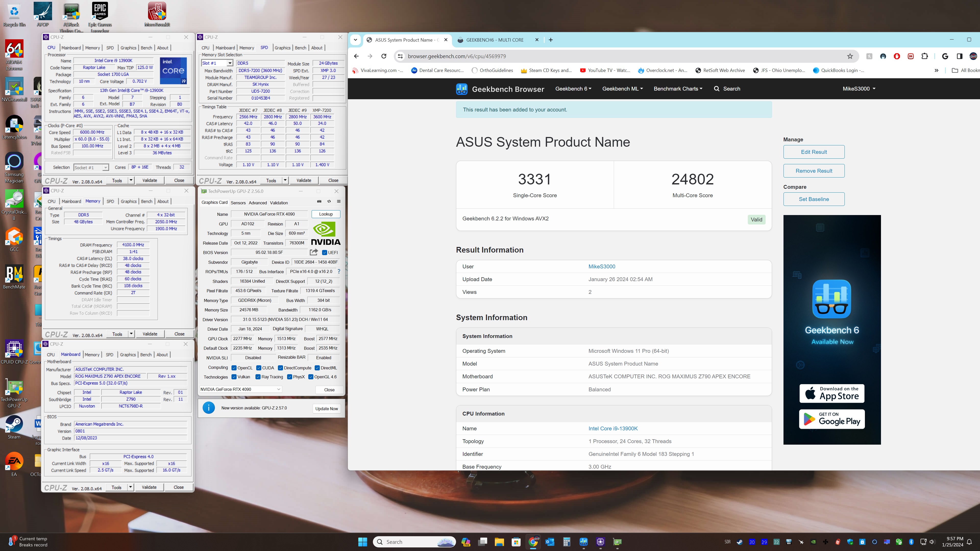Click the Lookup button in GPU-Z

tap(326, 214)
